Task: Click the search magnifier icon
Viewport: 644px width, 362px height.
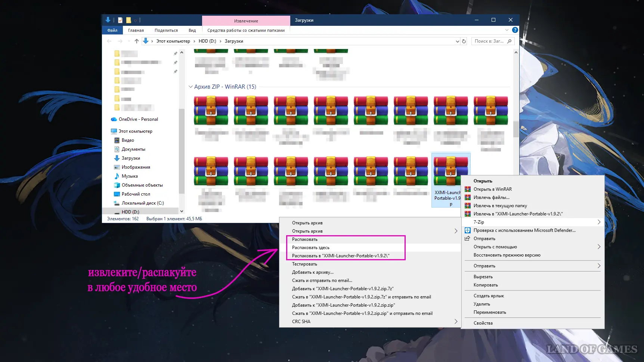Action: pos(509,41)
